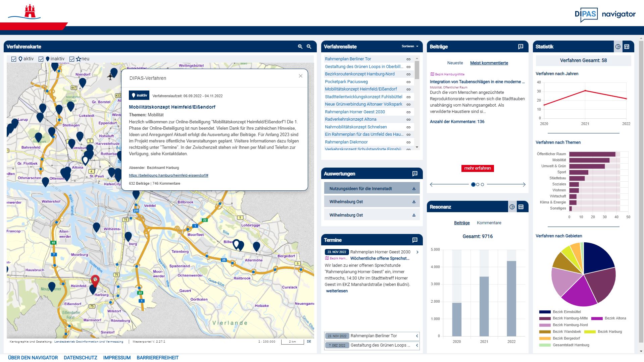Click Verfahrensliste scrollbar up arrow
Image resolution: width=644 pixels, height=362 pixels.
[x=417, y=58]
